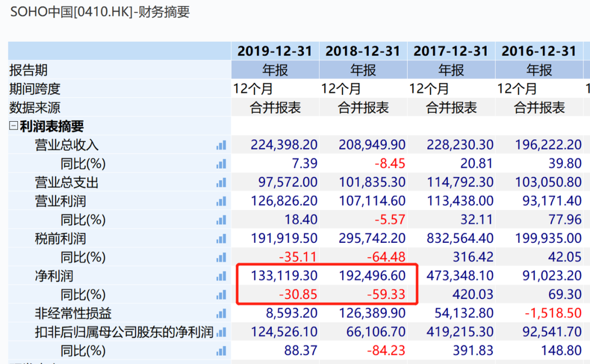The width and height of the screenshot is (590, 364).
Task: Select the 营业总收入 row label
Action: click(67, 145)
